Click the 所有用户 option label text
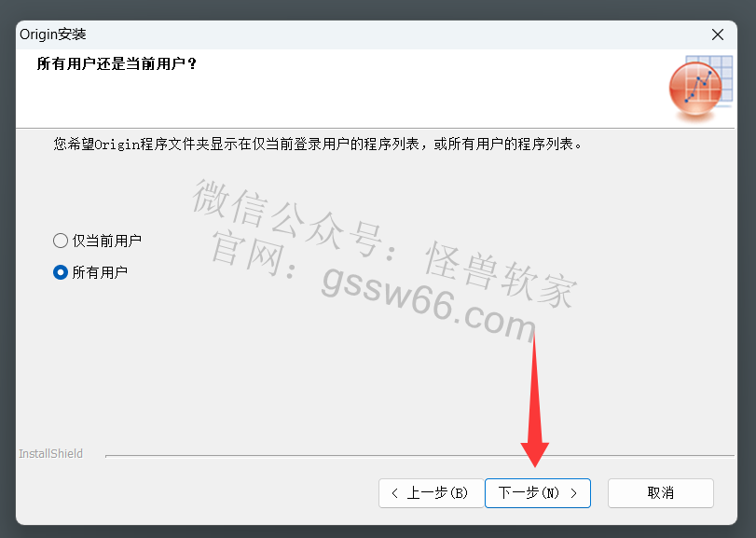This screenshot has width=756, height=538. tap(100, 272)
